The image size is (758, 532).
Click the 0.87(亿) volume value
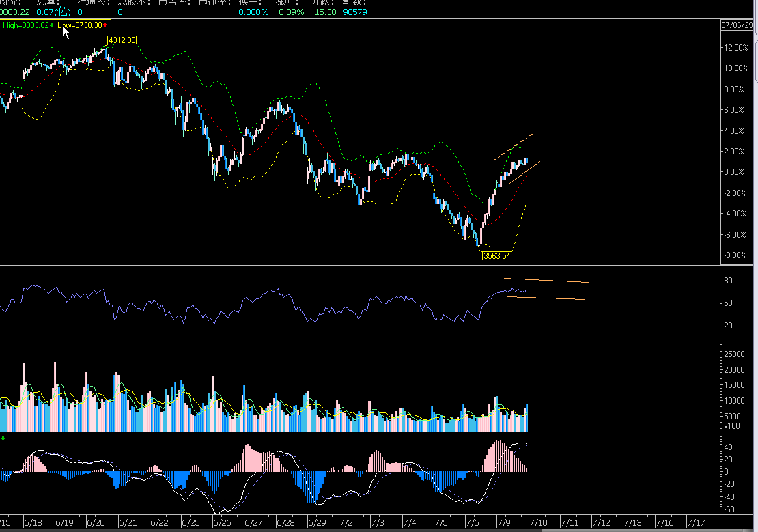(53, 12)
